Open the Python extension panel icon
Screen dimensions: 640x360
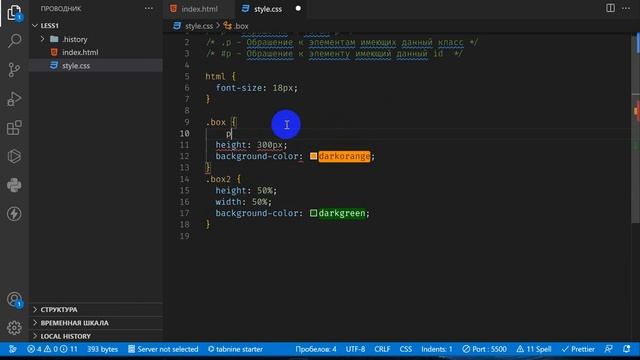(x=14, y=185)
